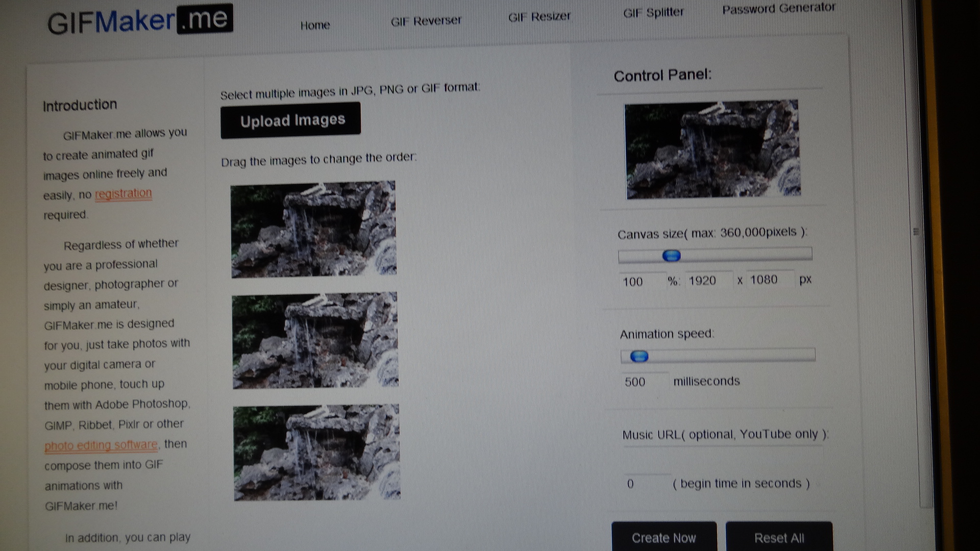Click the Control Panel preview image

coord(713,149)
